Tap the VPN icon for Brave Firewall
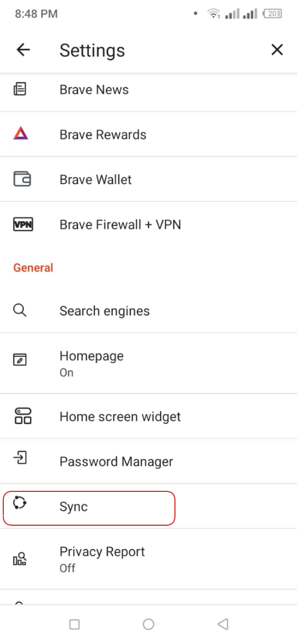 tap(19, 225)
